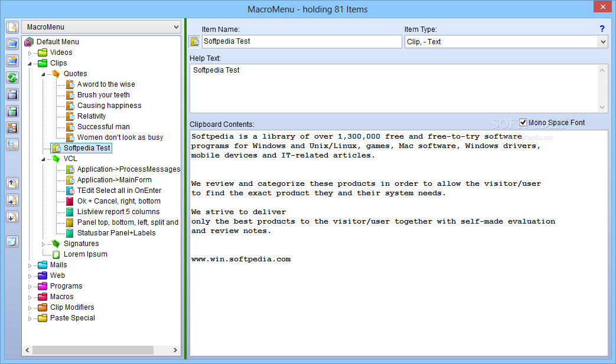This screenshot has height=364, width=616.
Task: Click the Default Menu root icon
Action: click(x=29, y=41)
